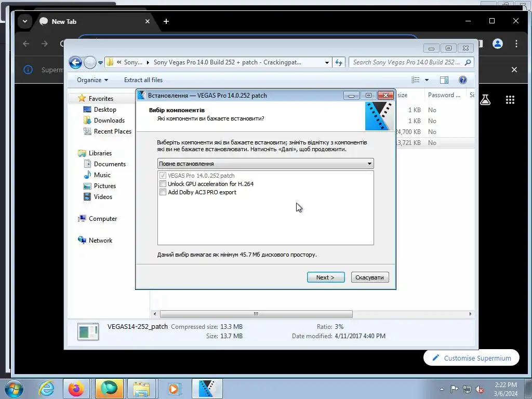Launch Internet Explorer from taskbar
The image size is (532, 399).
click(x=46, y=389)
